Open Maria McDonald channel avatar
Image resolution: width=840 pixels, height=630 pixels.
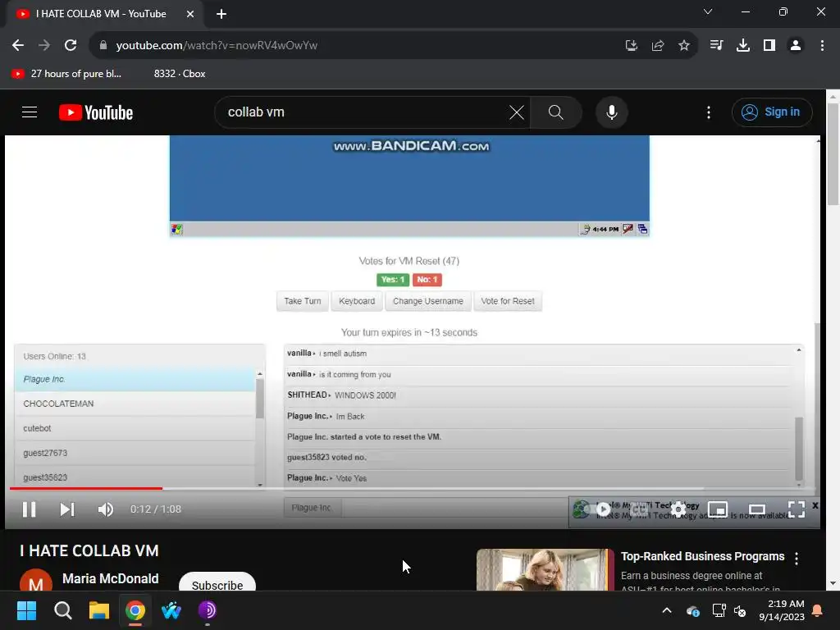(x=36, y=580)
